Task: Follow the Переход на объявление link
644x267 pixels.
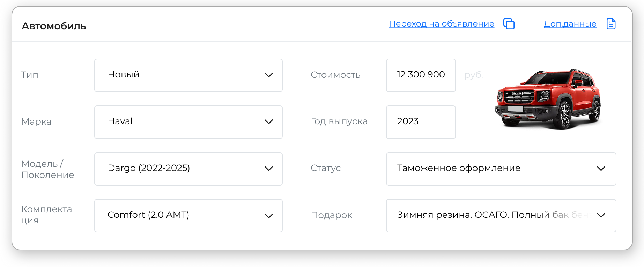Action: coord(441,24)
